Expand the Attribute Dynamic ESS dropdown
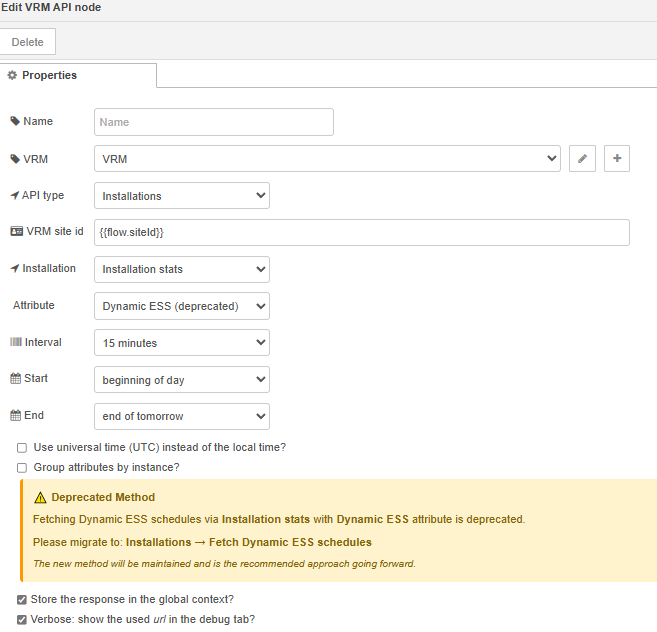This screenshot has height=632, width=657. tap(182, 306)
